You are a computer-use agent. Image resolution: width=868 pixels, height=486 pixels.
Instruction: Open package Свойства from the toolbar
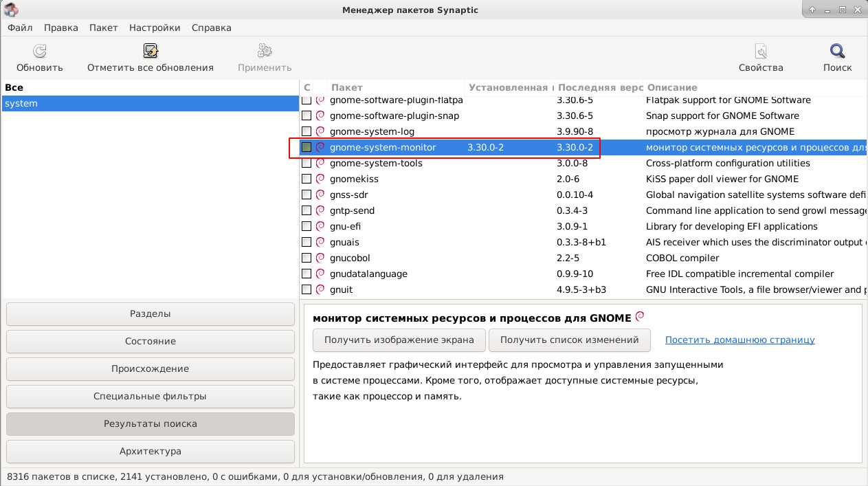[760, 52]
